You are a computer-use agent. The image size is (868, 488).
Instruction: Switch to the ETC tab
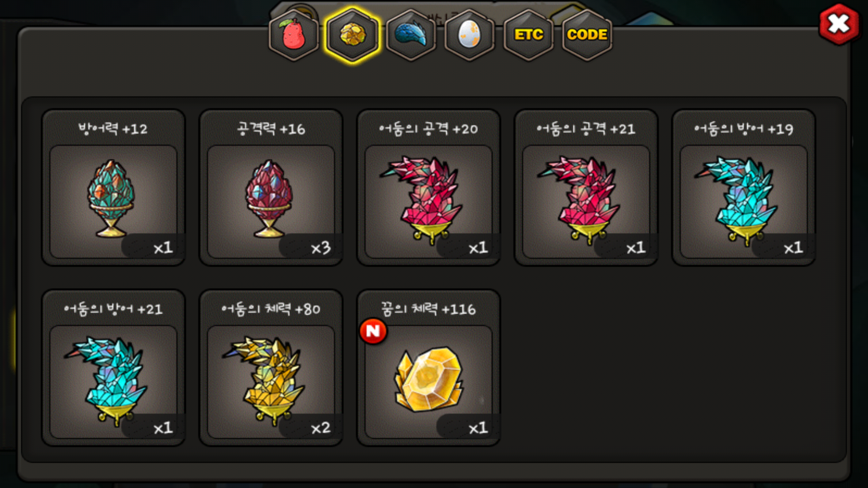click(x=528, y=35)
